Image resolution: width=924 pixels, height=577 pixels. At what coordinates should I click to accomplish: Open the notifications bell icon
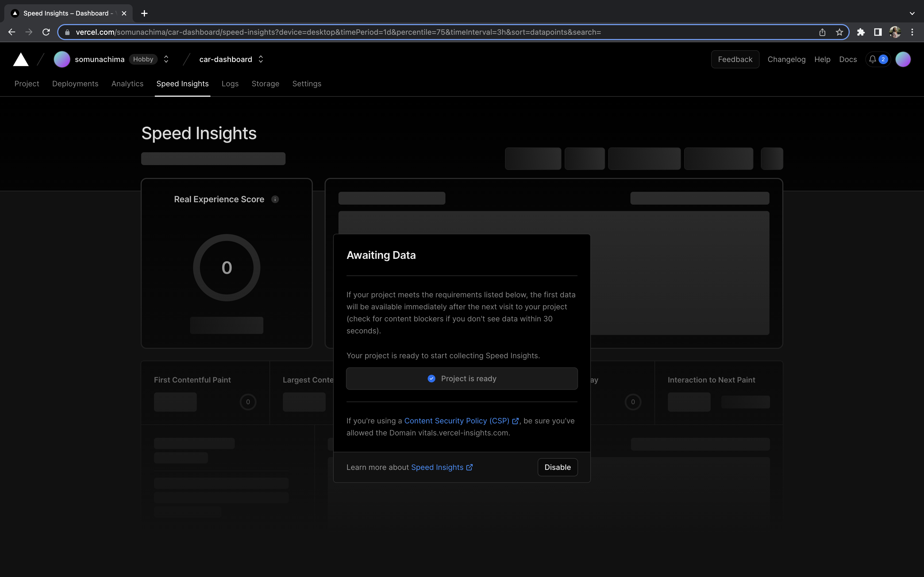(872, 59)
